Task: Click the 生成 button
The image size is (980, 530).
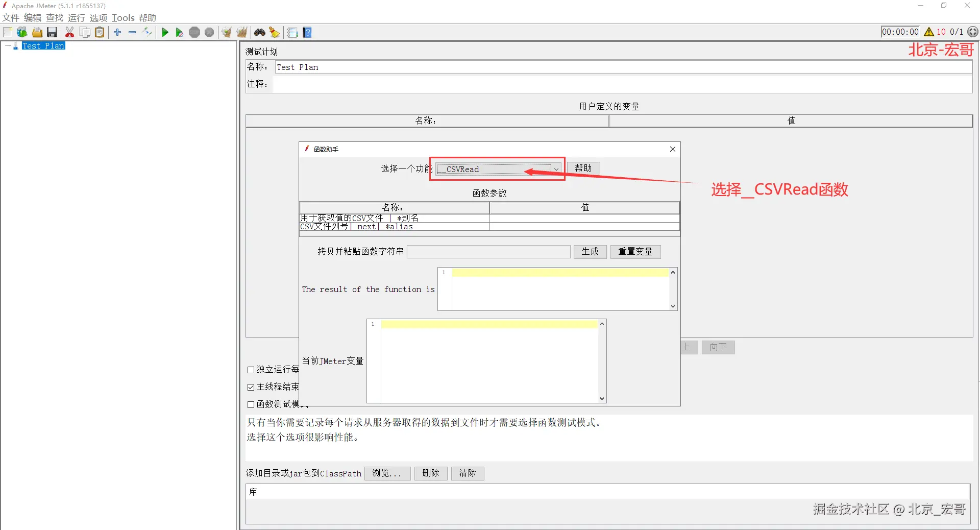Action: pyautogui.click(x=590, y=252)
